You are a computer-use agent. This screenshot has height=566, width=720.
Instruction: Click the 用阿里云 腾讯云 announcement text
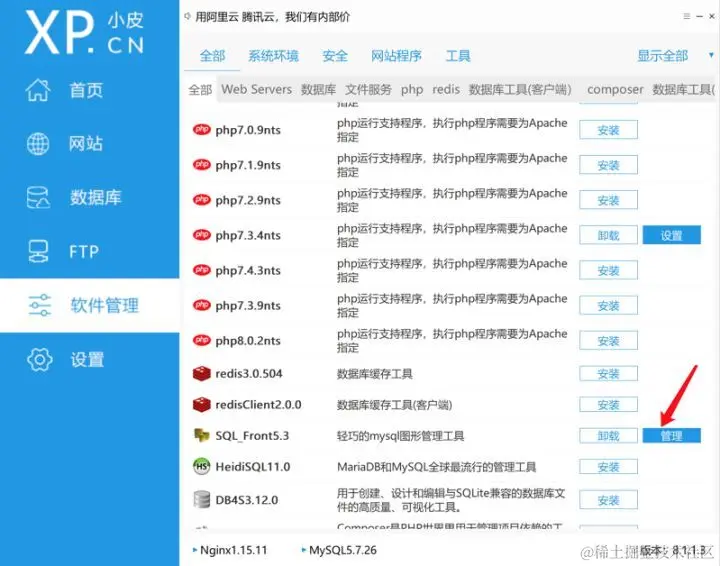click(272, 17)
